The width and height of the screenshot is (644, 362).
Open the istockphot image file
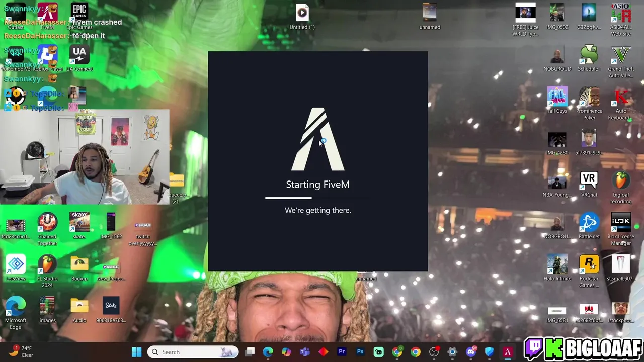pyautogui.click(x=621, y=313)
